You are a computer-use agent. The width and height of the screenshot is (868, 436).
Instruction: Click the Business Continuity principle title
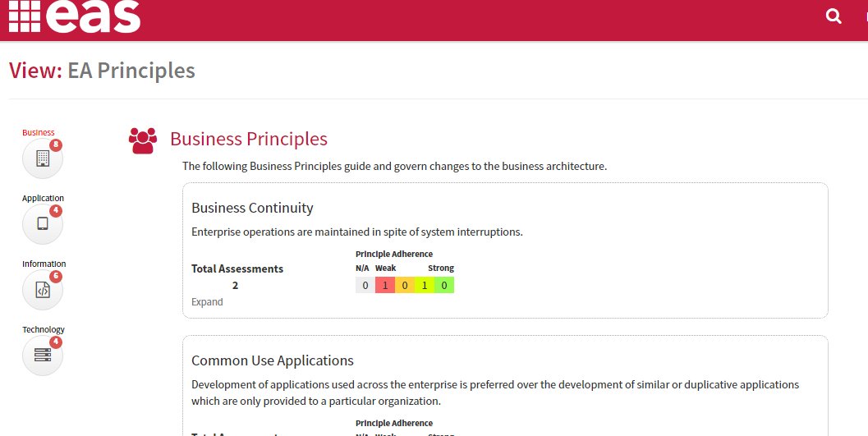pos(252,208)
